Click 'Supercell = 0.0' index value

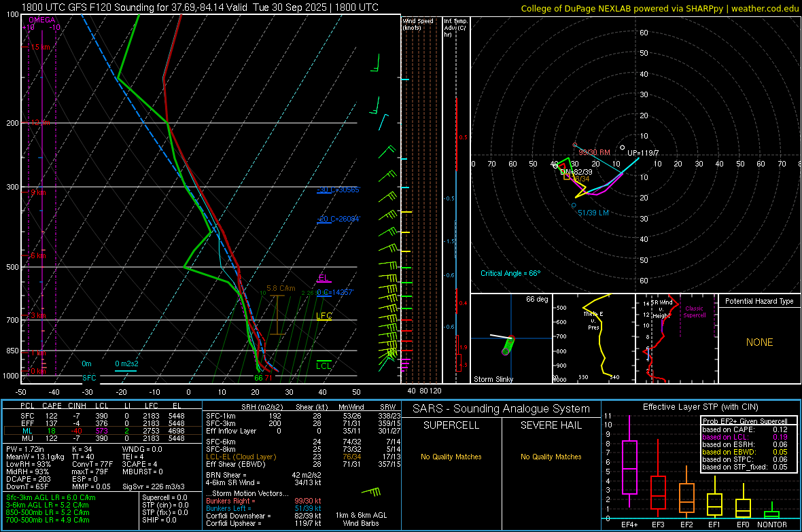(164, 497)
